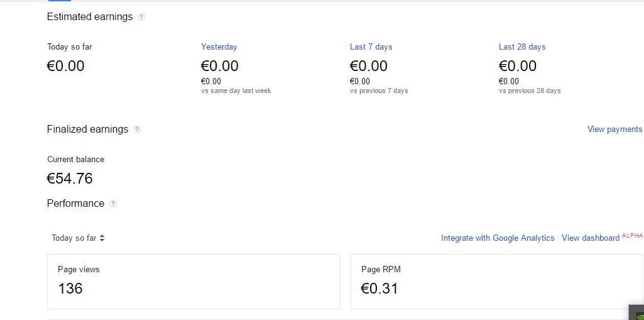Click the red ALPHA label
The image size is (644, 320).
point(633,236)
